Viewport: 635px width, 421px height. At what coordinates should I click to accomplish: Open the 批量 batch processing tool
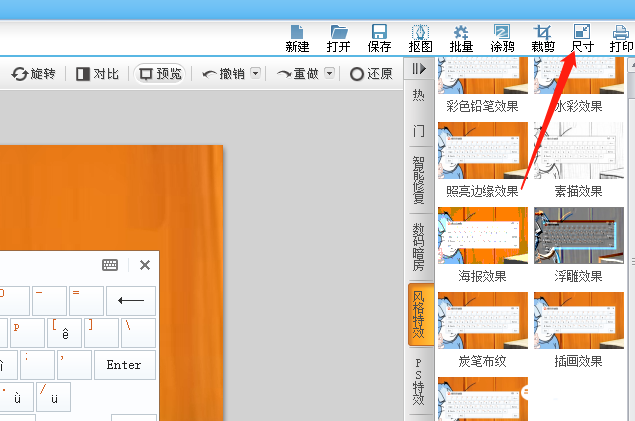(x=461, y=38)
